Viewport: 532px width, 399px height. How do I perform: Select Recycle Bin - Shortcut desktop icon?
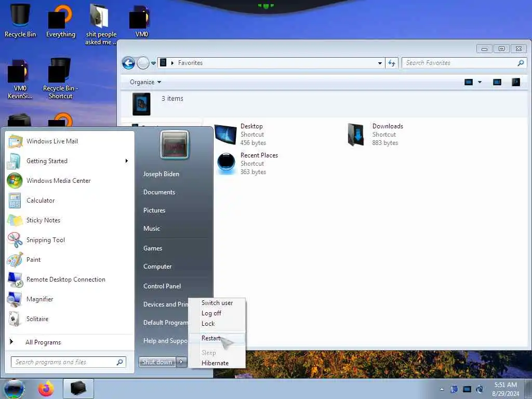tap(60, 78)
